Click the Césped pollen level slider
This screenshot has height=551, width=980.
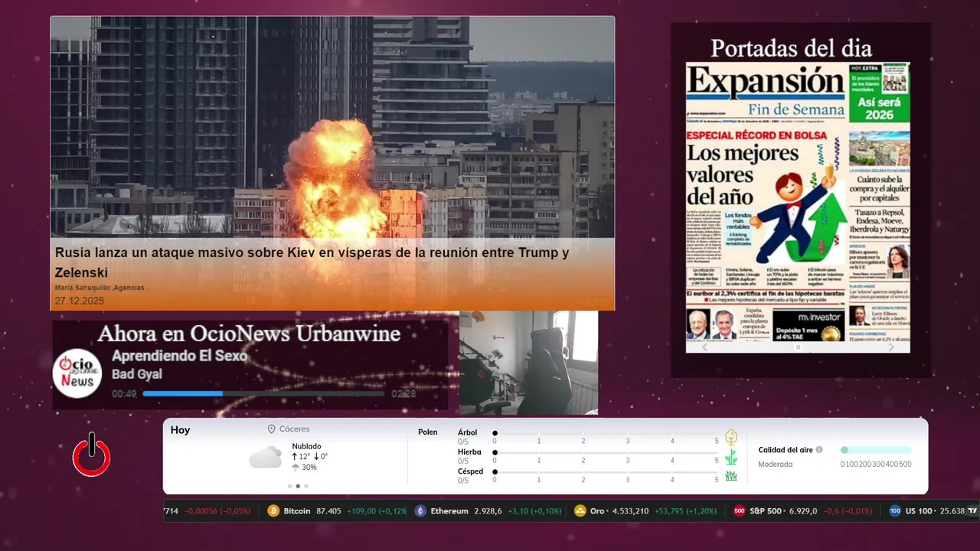coord(606,472)
